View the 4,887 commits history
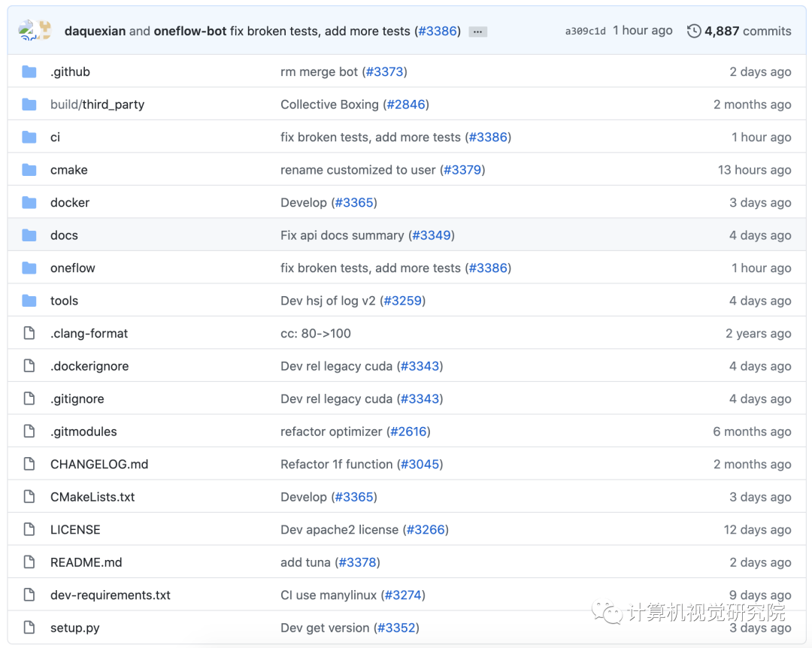 (x=747, y=31)
